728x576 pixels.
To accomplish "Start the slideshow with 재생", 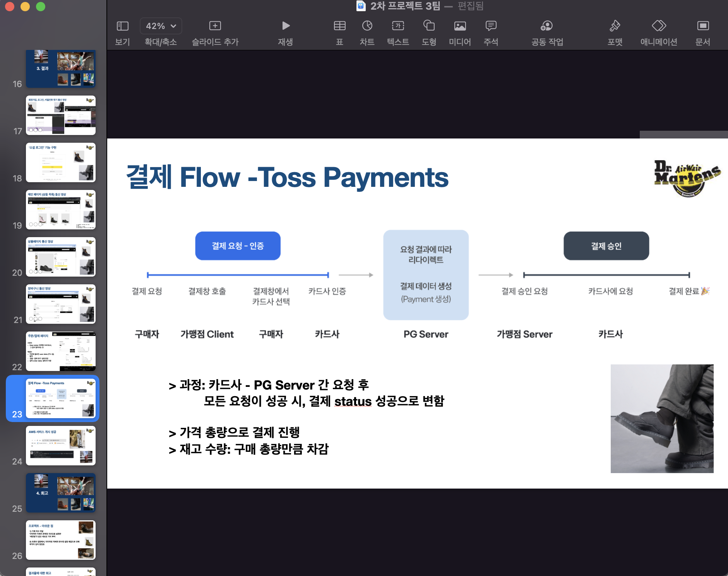I will coord(286,26).
